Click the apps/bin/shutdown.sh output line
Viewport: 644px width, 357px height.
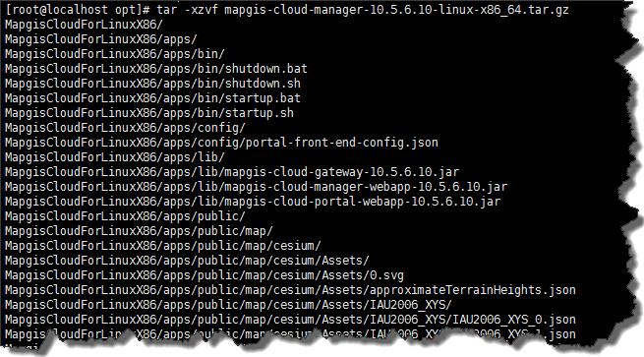tap(152, 84)
